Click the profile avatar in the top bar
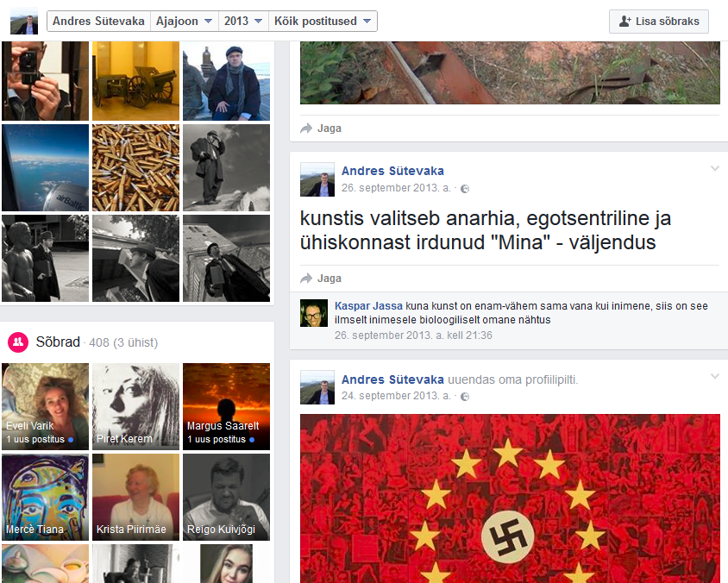This screenshot has width=728, height=583. point(24,22)
